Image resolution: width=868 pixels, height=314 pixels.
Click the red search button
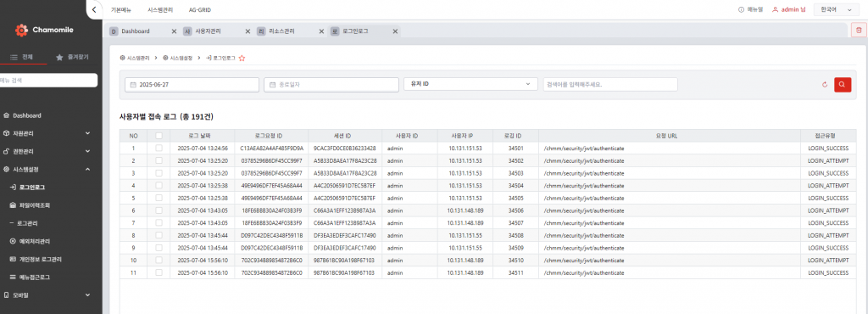[x=842, y=84]
